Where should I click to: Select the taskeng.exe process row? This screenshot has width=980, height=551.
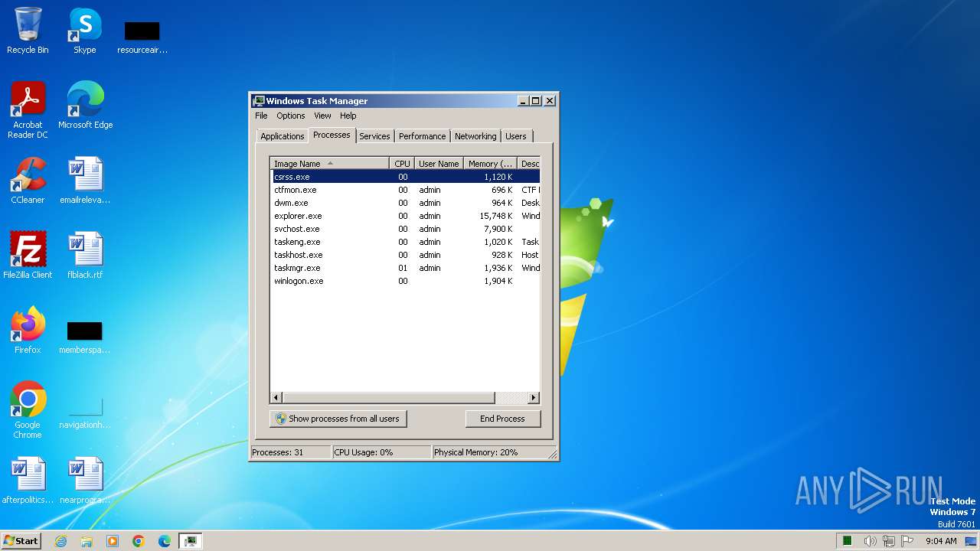click(405, 242)
